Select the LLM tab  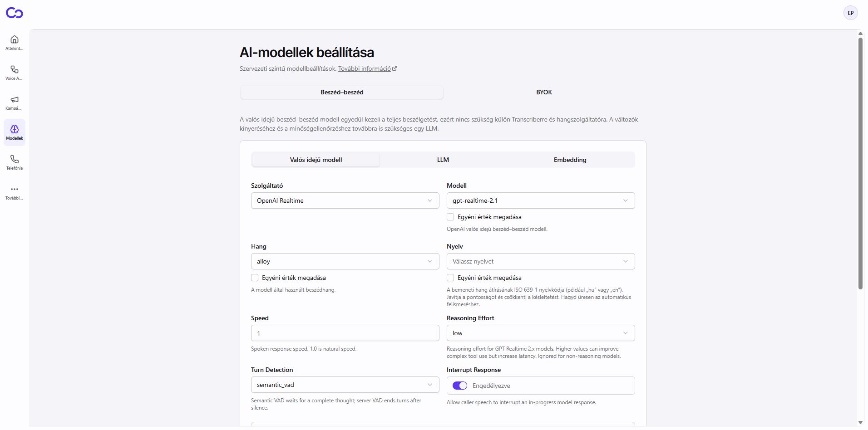coord(443,160)
